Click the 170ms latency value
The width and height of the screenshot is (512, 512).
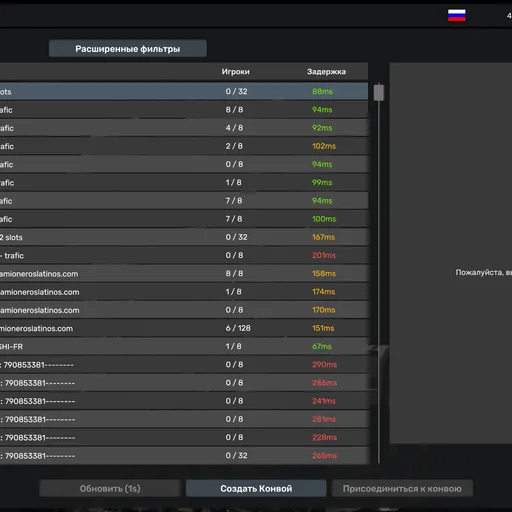323,310
